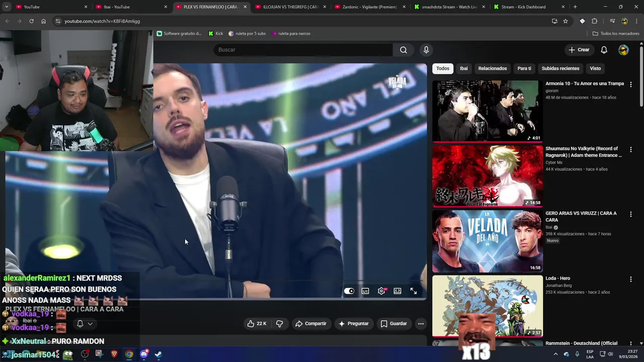
Task: Open the Kick bookmark
Action: pyautogui.click(x=216, y=34)
